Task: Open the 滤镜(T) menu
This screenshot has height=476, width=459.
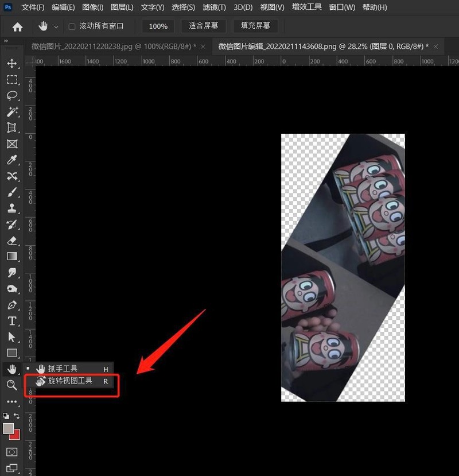Action: [x=214, y=7]
